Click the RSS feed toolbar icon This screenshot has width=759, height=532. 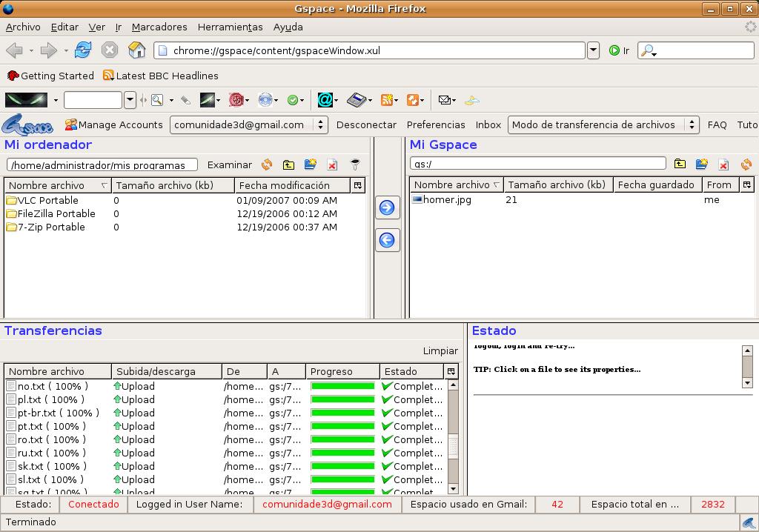tap(386, 100)
